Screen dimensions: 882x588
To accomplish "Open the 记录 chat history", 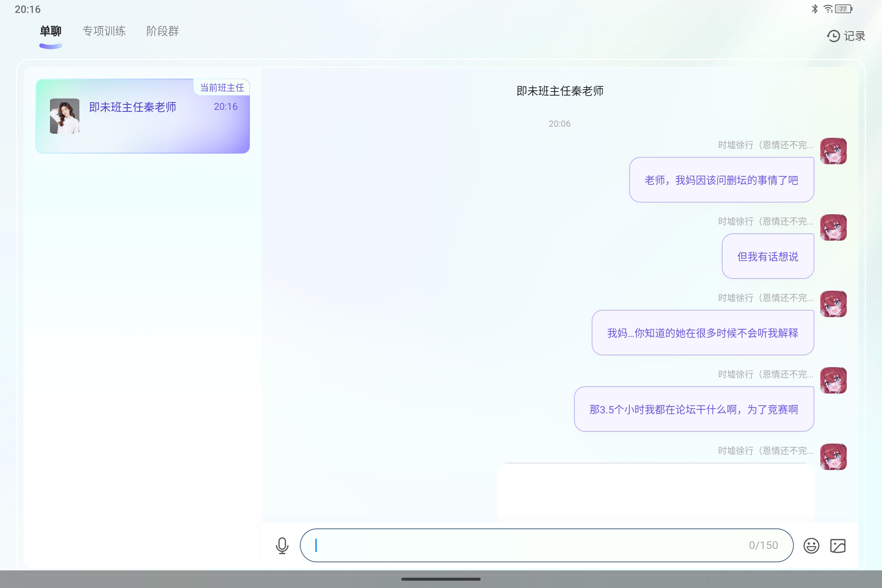I will 855,36.
